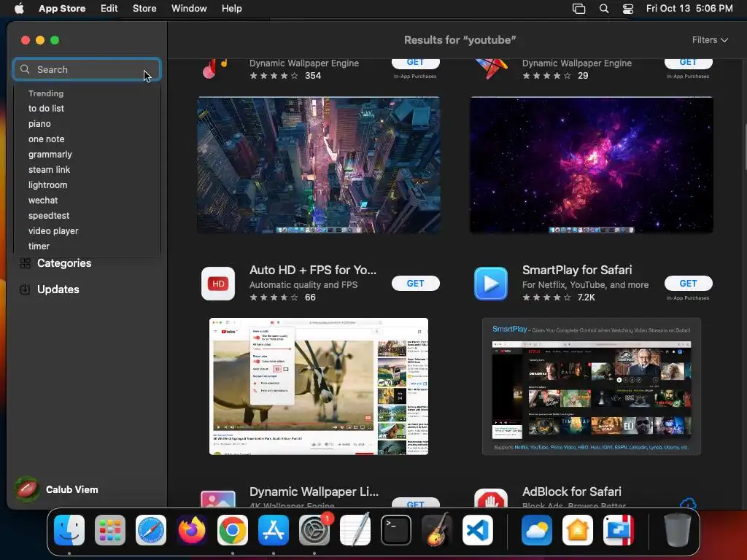Open Spotlight search in menu bar

603,9
